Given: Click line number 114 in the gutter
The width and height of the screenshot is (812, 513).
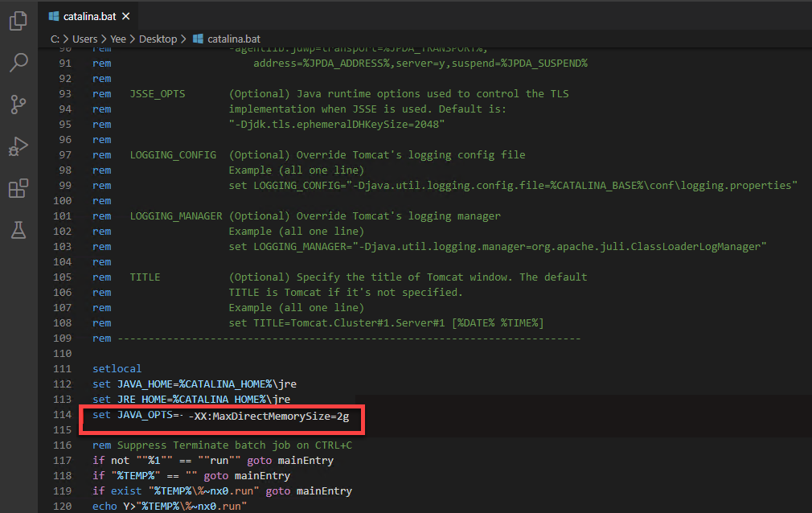Looking at the screenshot, I should click(x=62, y=415).
